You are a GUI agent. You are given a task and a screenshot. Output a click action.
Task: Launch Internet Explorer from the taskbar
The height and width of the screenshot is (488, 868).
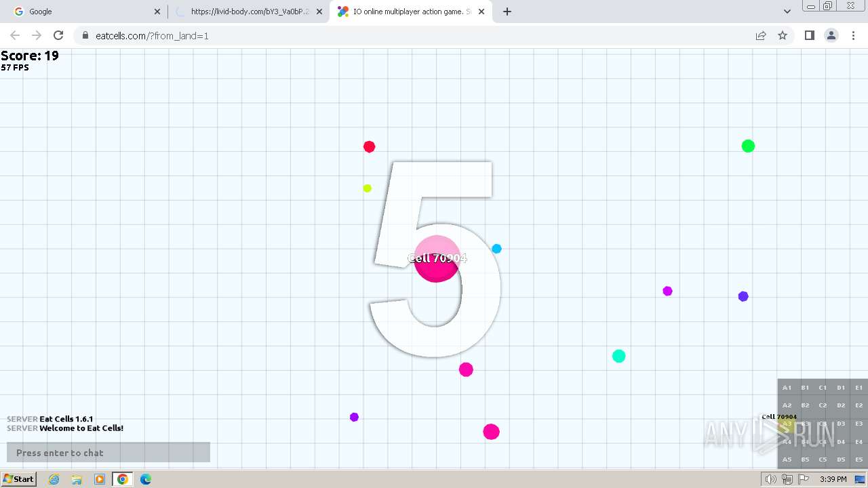[x=54, y=479]
